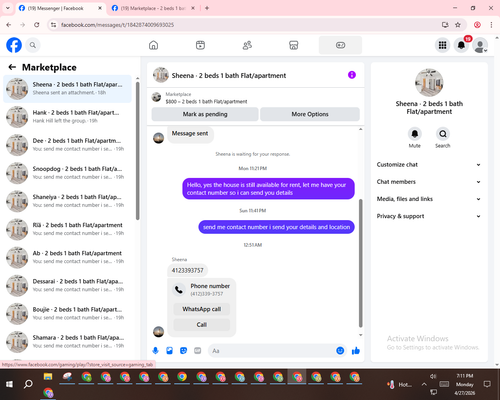Click the phone handset icon

click(x=179, y=290)
